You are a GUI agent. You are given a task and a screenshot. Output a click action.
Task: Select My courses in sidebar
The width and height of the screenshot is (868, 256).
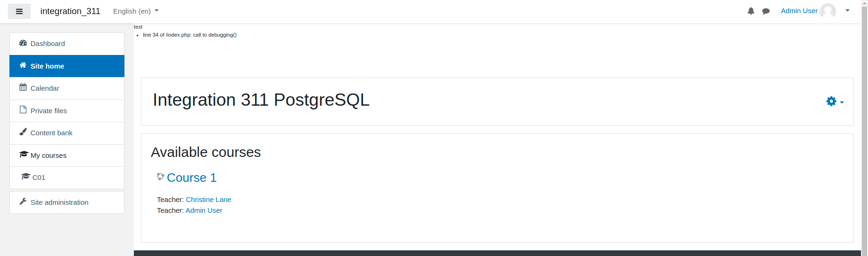click(67, 155)
